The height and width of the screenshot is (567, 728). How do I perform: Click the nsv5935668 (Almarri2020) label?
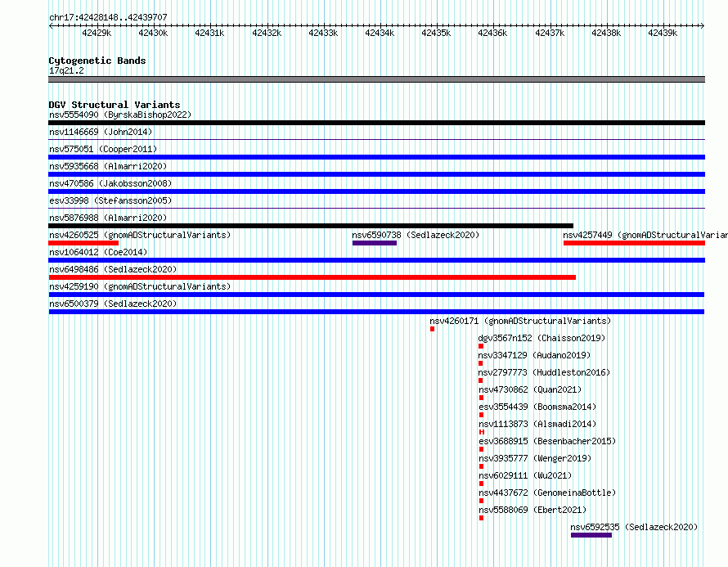pos(108,166)
